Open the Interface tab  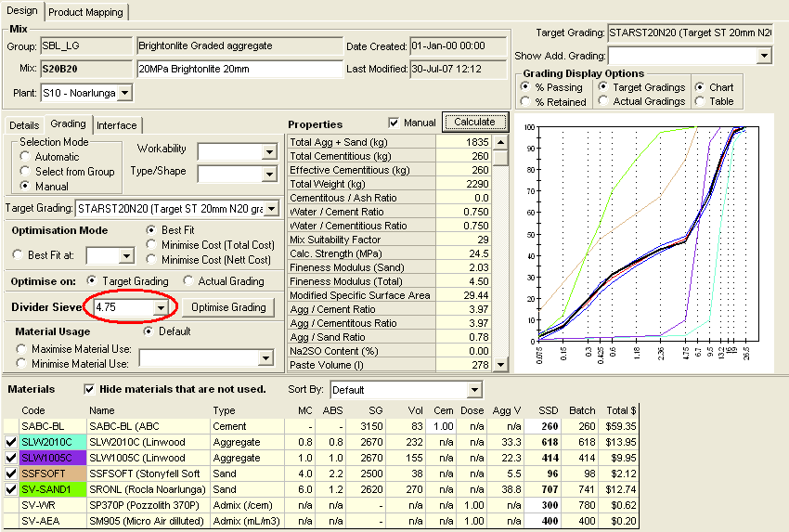pos(116,125)
